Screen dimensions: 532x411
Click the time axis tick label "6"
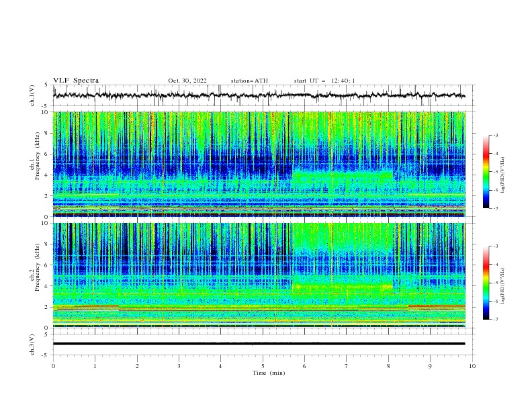click(304, 366)
